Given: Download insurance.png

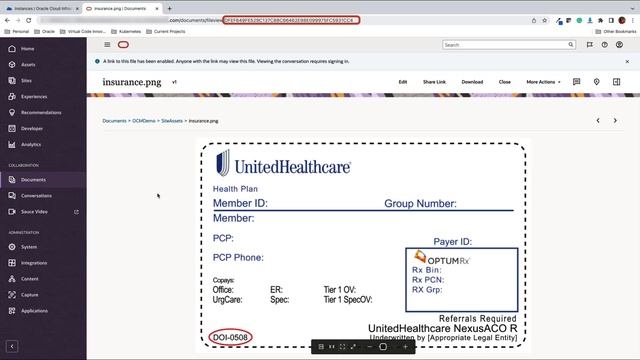Looking at the screenshot, I should click(472, 82).
